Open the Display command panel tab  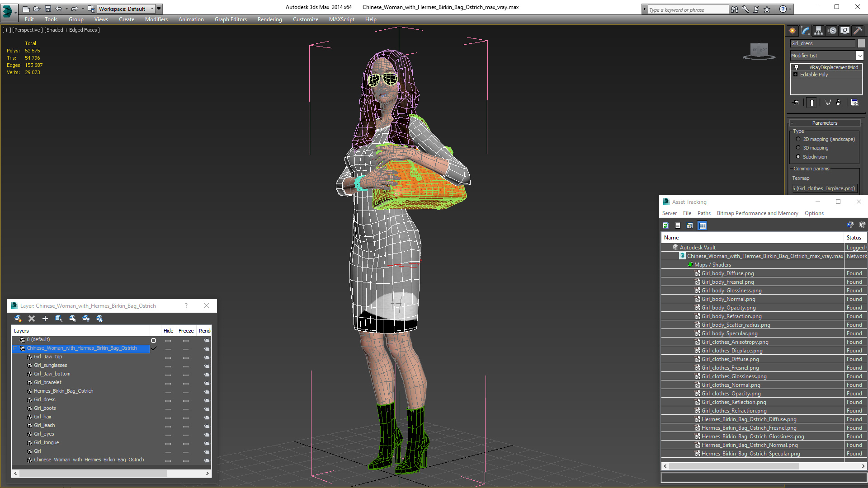coord(845,31)
